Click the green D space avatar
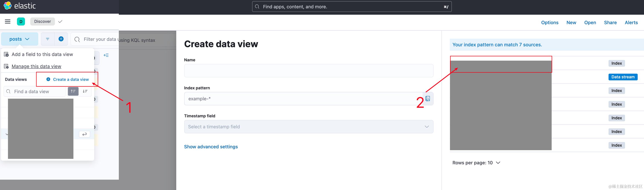The image size is (644, 190). coord(21,22)
